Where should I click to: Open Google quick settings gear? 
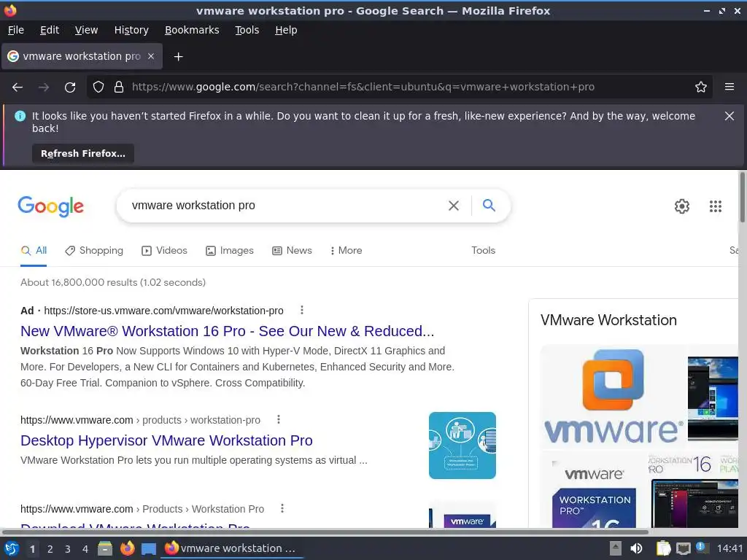pos(682,206)
